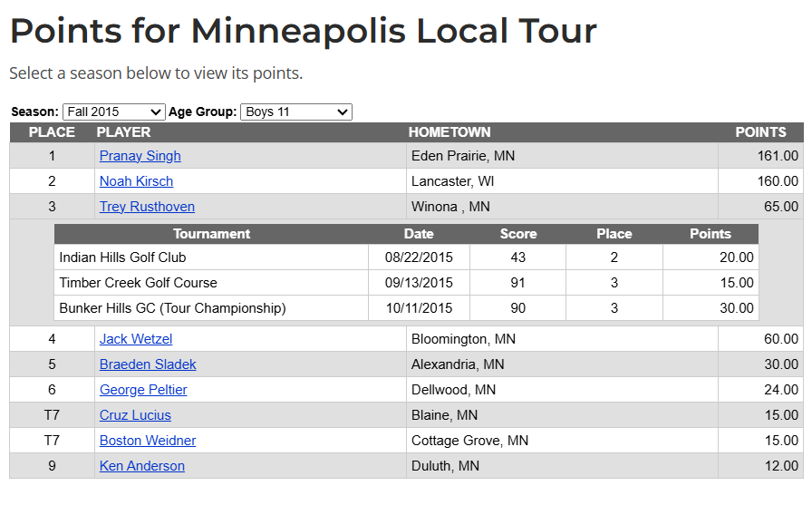Collapse Trey Rusthoven's tournament details
Viewport: 812px width, 505px height.
click(147, 207)
